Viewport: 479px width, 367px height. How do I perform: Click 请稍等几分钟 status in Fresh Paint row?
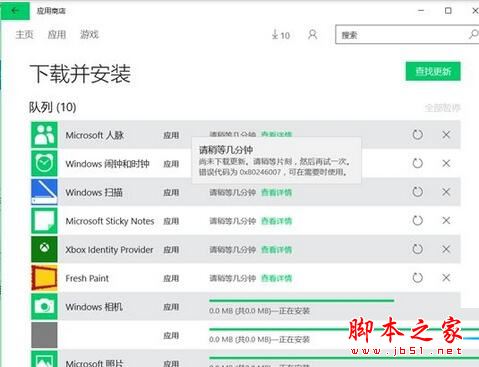tap(232, 278)
